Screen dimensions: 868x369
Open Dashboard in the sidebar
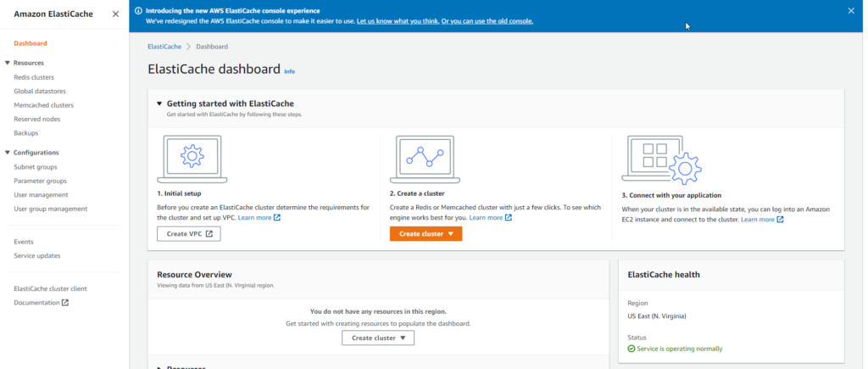31,43
